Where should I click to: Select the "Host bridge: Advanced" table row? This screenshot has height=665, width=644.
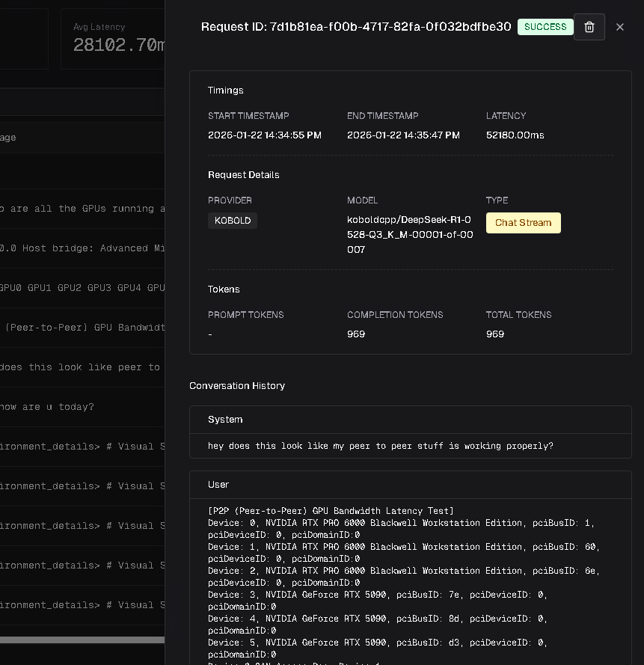pyautogui.click(x=82, y=248)
